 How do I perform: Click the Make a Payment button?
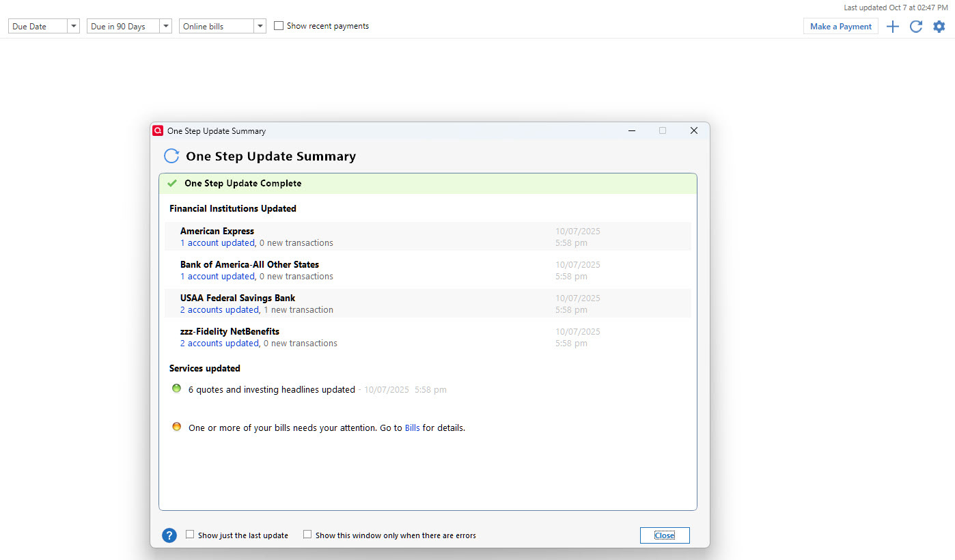[841, 27]
